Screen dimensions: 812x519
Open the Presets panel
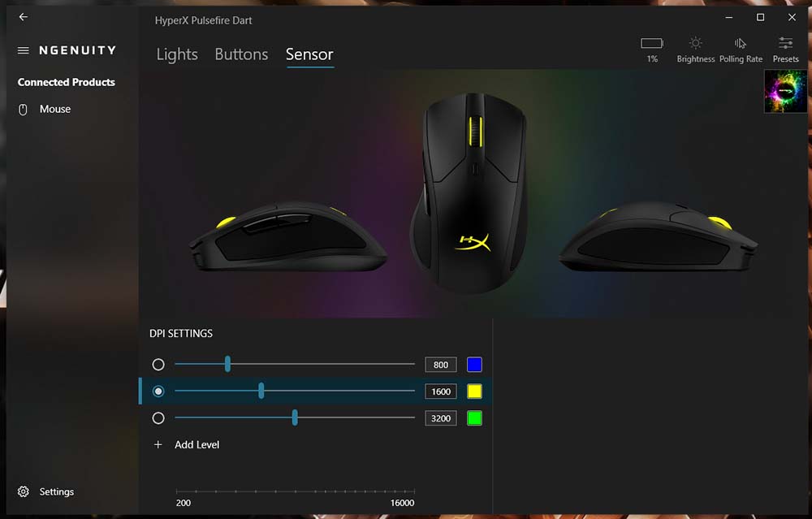[785, 50]
